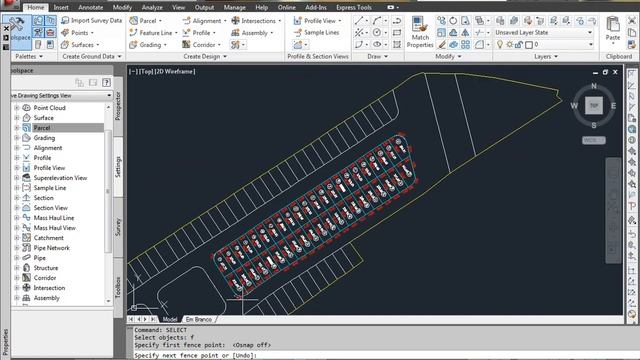
Task: Select the Arc draw tool
Action: pyautogui.click(x=376, y=20)
